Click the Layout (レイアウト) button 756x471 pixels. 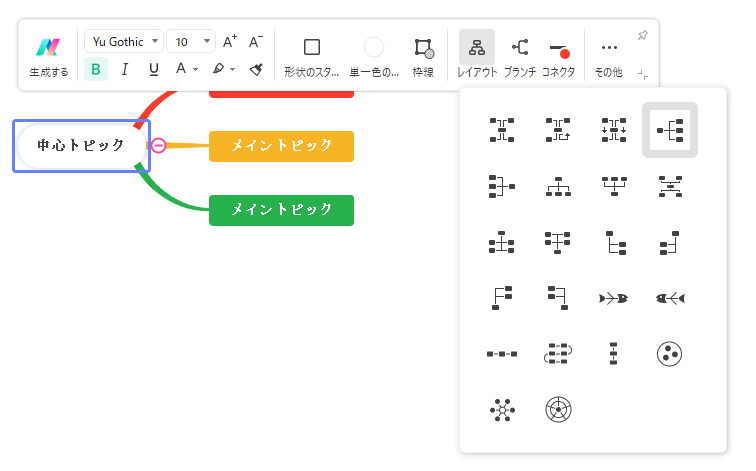477,54
